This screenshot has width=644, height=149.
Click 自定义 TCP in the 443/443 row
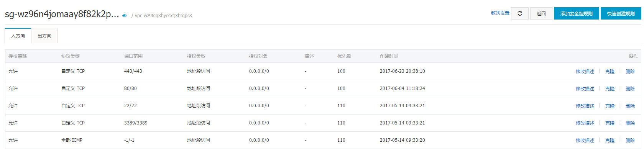coord(73,71)
